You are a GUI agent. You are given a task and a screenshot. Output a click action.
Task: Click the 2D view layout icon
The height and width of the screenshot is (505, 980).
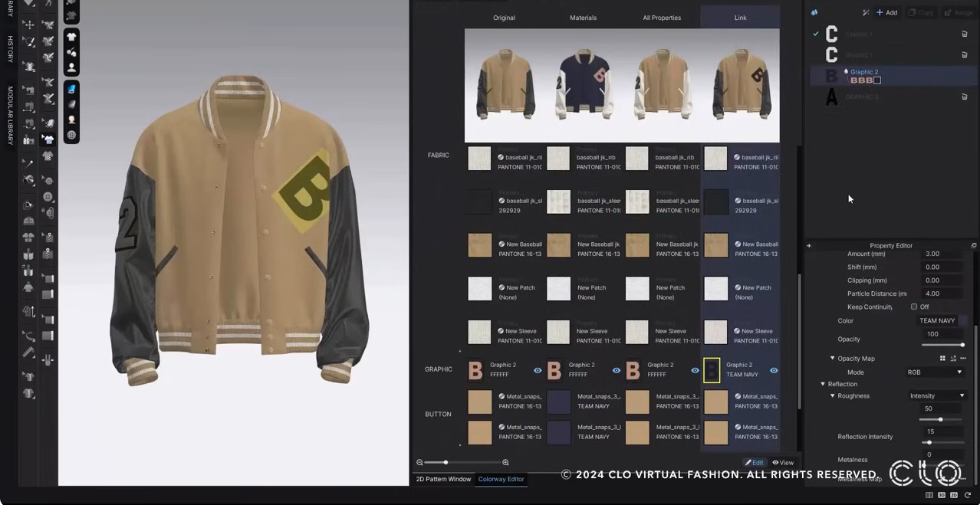[x=954, y=495]
